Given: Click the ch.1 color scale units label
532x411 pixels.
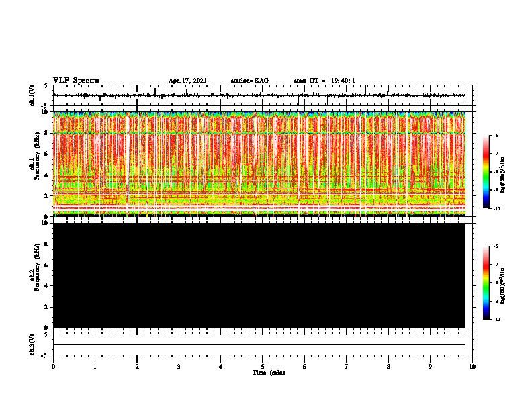Looking at the screenshot, I should tap(503, 175).
